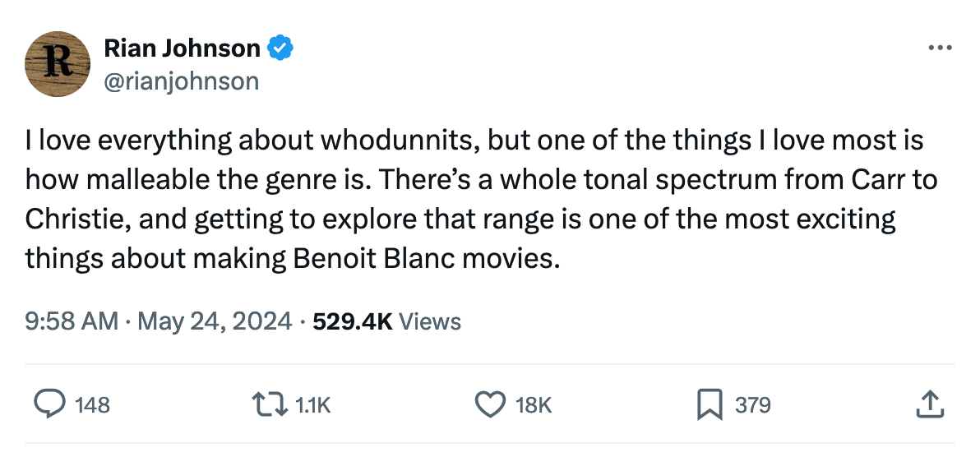Open Rian Johnson's profile avatar
980x457 pixels.
click(x=58, y=63)
